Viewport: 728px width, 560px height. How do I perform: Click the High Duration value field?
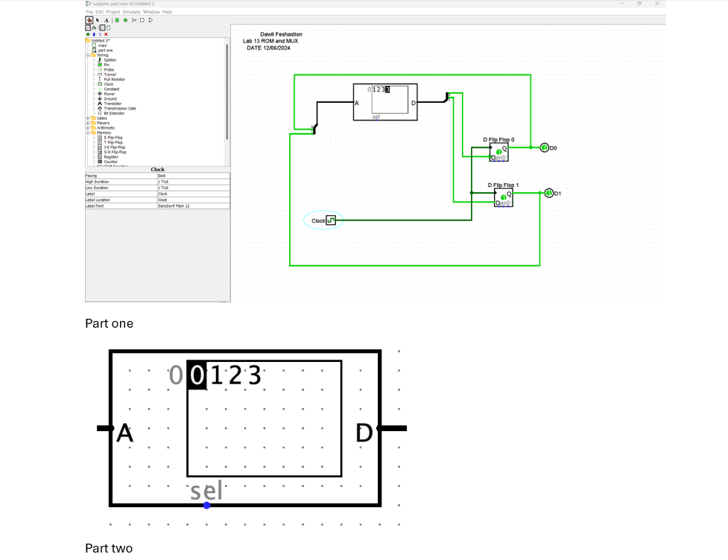[171, 181]
